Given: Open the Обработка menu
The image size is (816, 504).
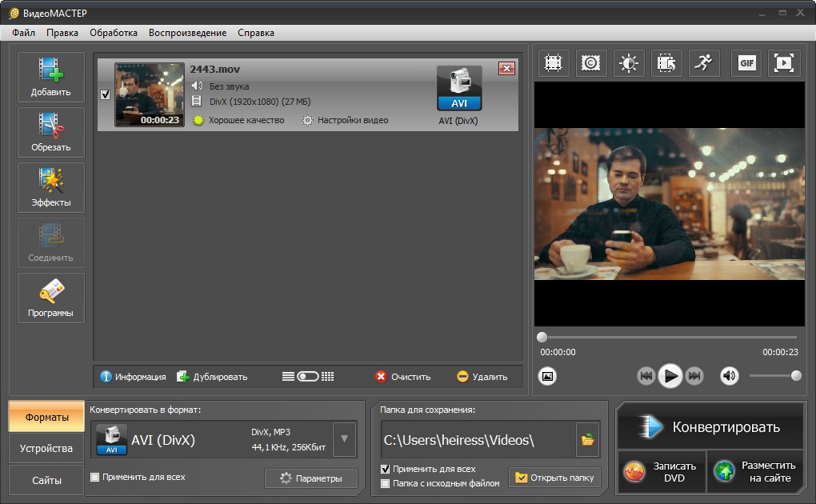Looking at the screenshot, I should [114, 32].
